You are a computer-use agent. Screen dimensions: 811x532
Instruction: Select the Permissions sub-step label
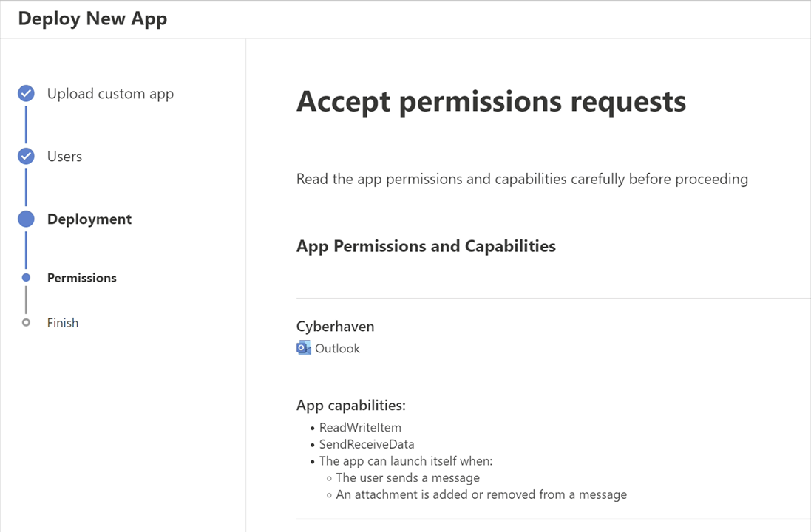click(82, 278)
